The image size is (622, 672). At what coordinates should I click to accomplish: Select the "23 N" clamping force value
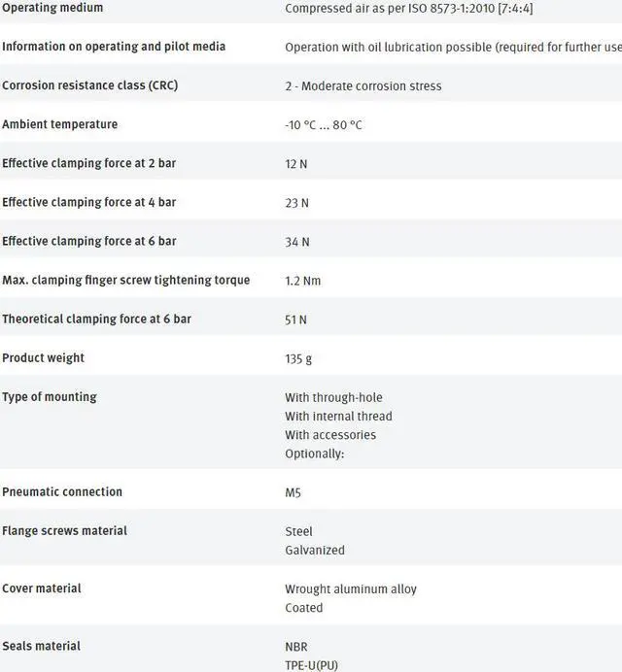(296, 203)
